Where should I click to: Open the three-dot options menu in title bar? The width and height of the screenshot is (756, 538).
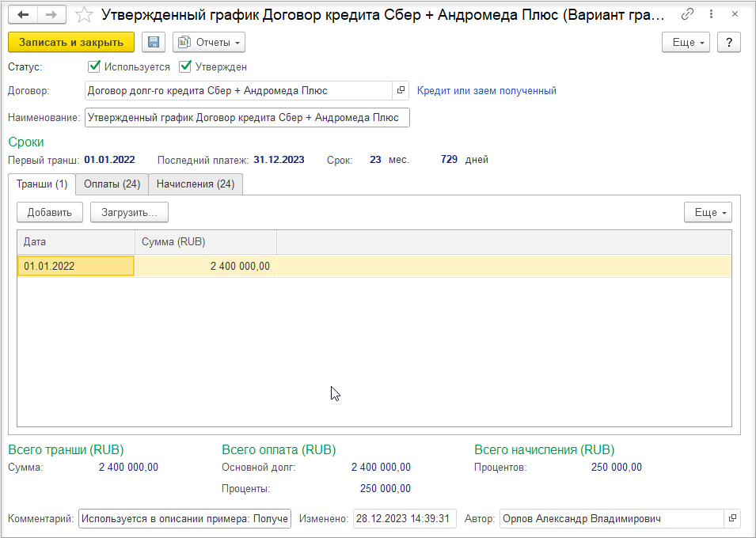point(711,14)
